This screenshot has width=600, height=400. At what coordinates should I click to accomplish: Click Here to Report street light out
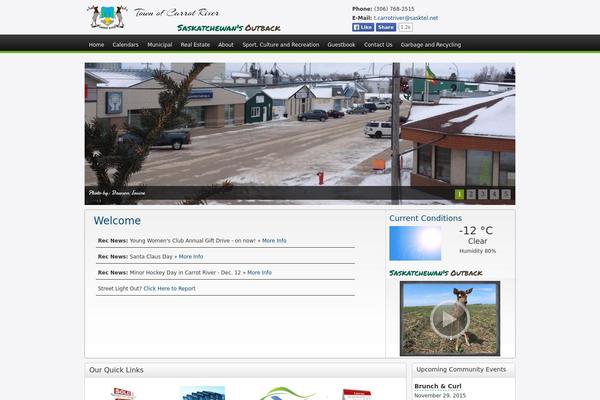(170, 288)
